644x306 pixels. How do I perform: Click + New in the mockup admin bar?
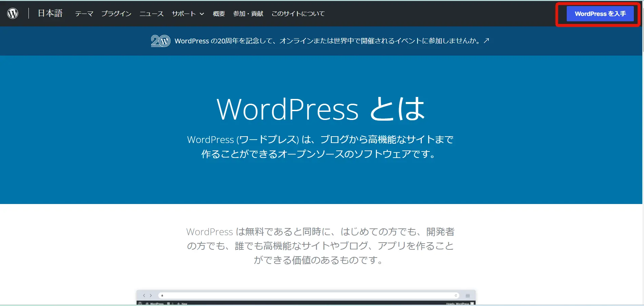[x=181, y=304]
